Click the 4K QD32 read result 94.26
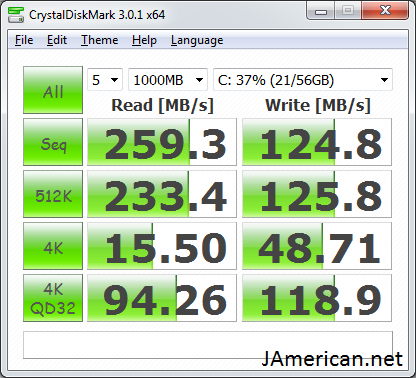Image resolution: width=416 pixels, height=378 pixels. (162, 298)
